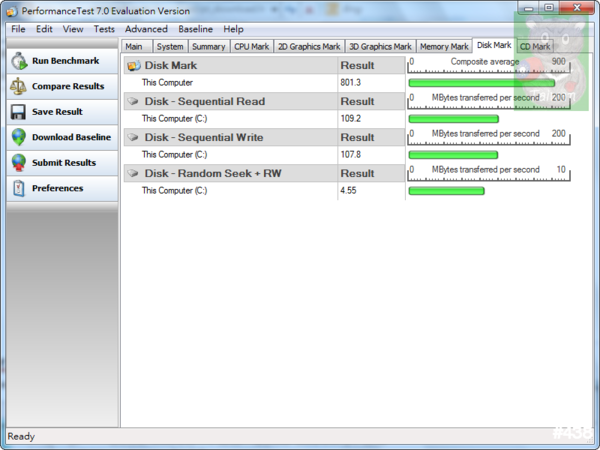Image resolution: width=600 pixels, height=450 pixels.
Task: Switch to the CD Mark tab
Action: click(x=535, y=46)
